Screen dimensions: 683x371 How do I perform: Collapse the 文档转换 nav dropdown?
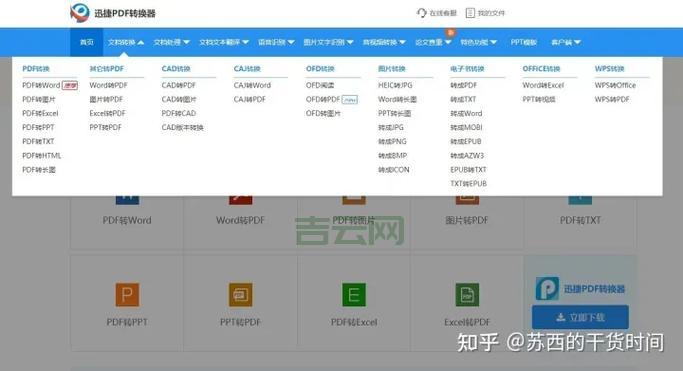tap(126, 42)
